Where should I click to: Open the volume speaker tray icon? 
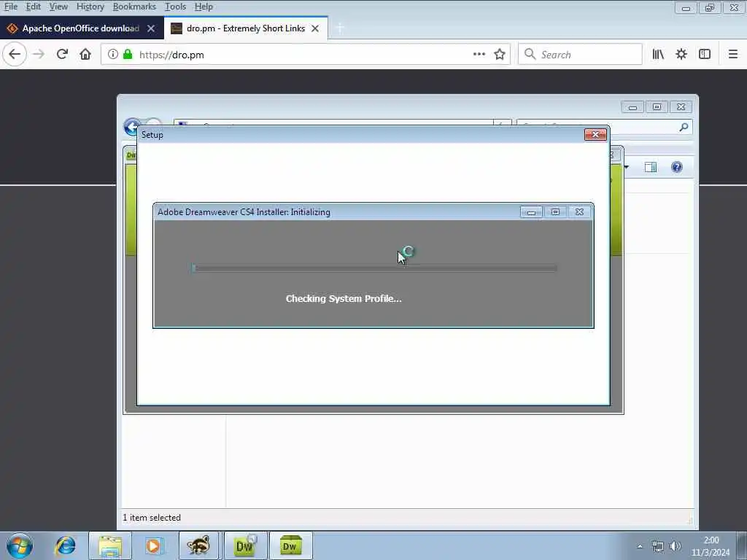tap(675, 547)
